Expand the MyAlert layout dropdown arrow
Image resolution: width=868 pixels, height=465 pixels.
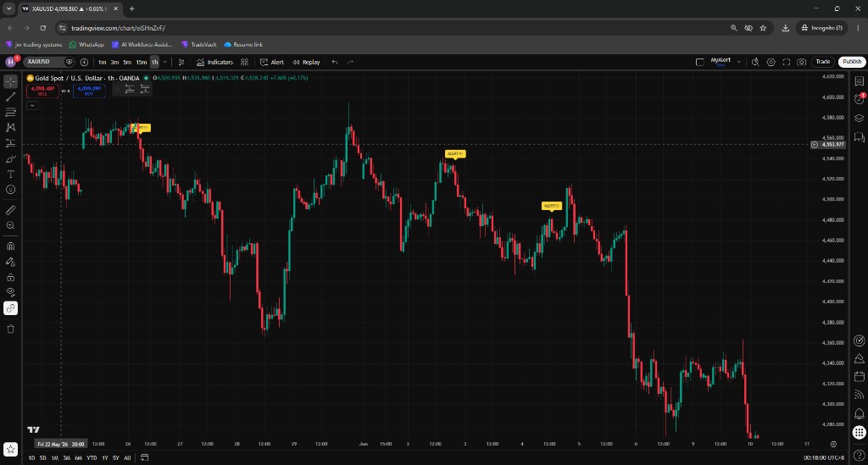[x=738, y=62]
